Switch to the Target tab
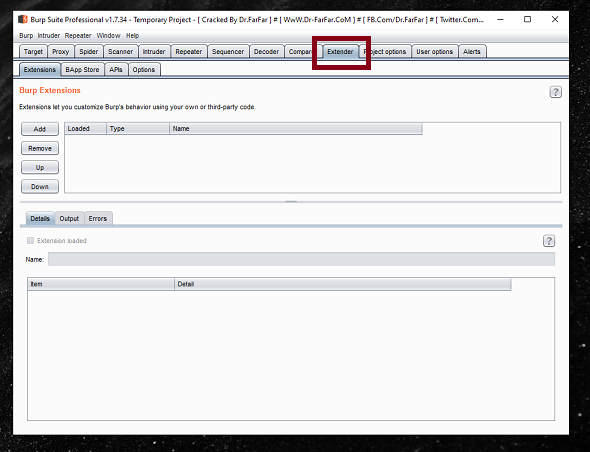 tap(33, 52)
